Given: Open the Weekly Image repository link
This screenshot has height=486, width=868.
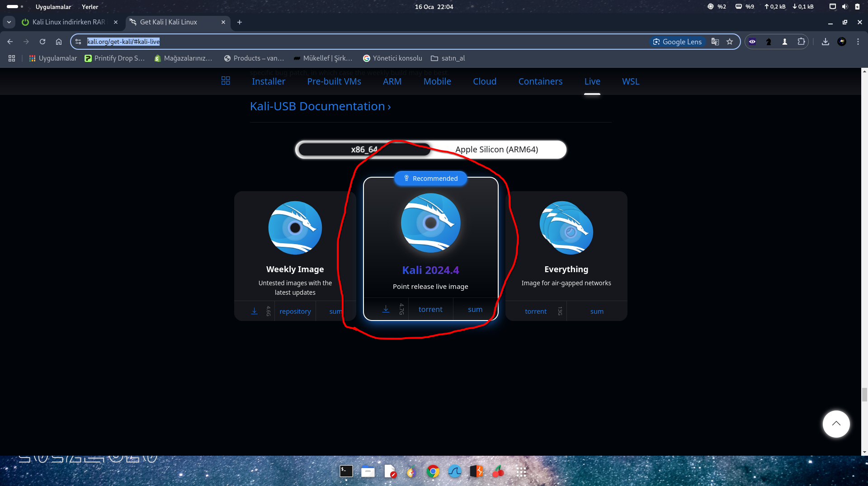Looking at the screenshot, I should point(295,311).
